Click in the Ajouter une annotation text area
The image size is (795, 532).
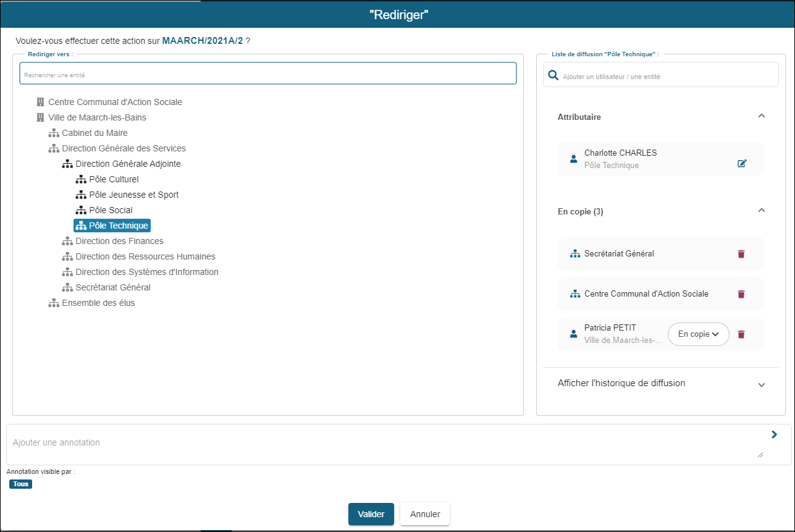[x=388, y=442]
